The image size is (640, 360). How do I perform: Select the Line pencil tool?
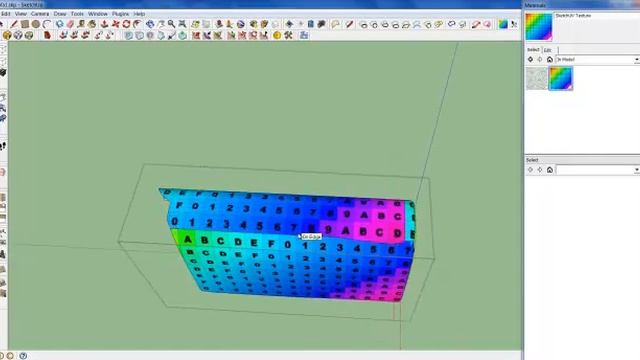14,24
